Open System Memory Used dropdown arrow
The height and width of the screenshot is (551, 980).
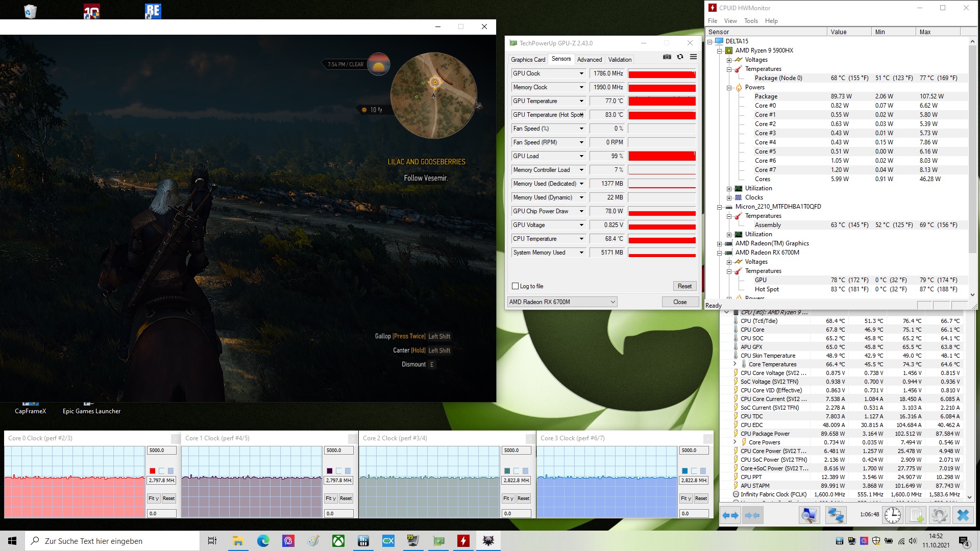pyautogui.click(x=581, y=253)
